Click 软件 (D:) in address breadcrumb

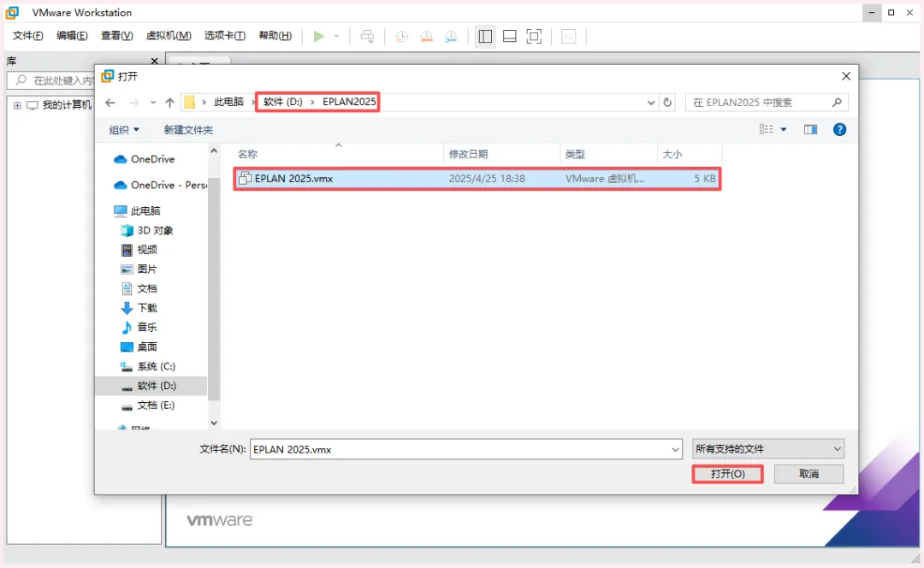pyautogui.click(x=283, y=102)
